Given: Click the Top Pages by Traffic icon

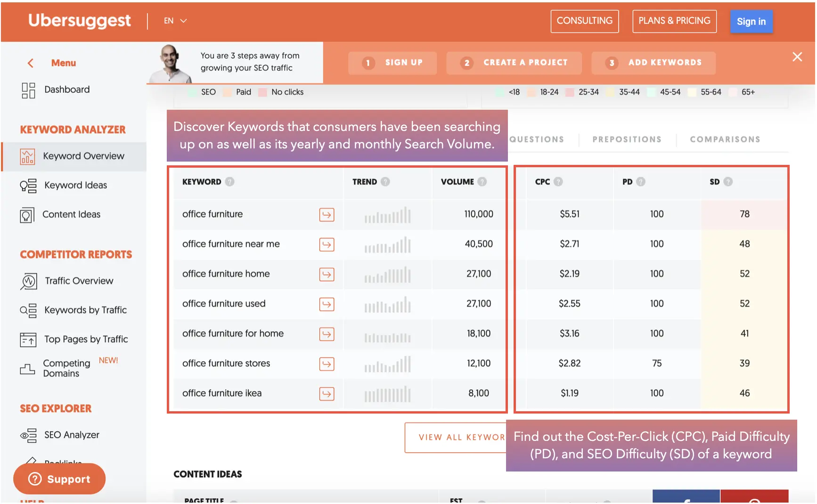Looking at the screenshot, I should click(28, 340).
